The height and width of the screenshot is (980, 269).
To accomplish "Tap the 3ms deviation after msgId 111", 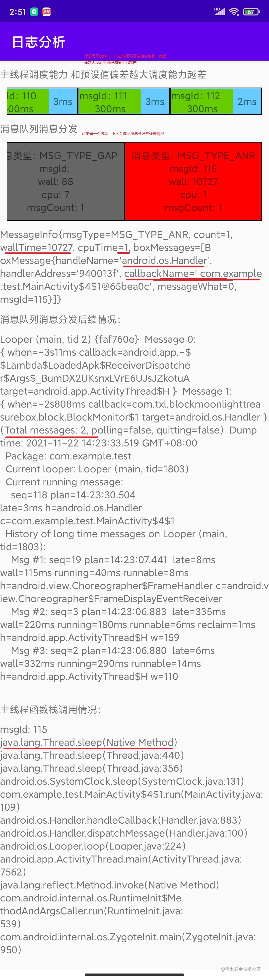I will pos(155,102).
